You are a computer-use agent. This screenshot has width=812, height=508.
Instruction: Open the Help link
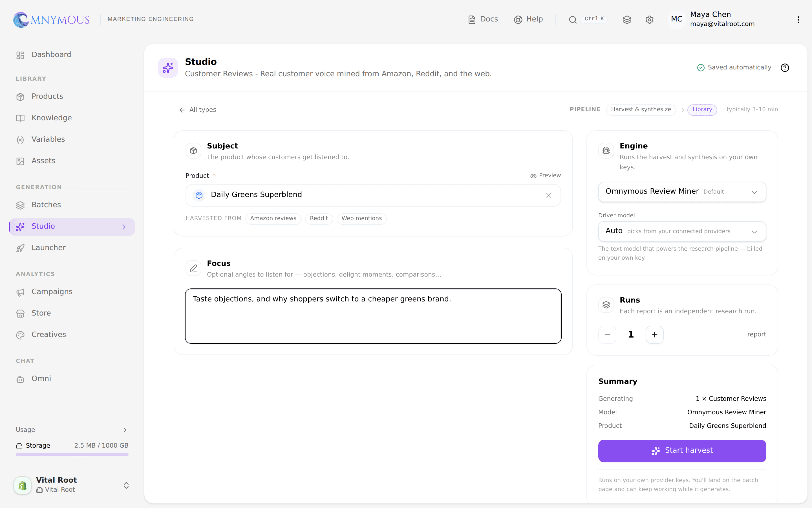(x=528, y=19)
